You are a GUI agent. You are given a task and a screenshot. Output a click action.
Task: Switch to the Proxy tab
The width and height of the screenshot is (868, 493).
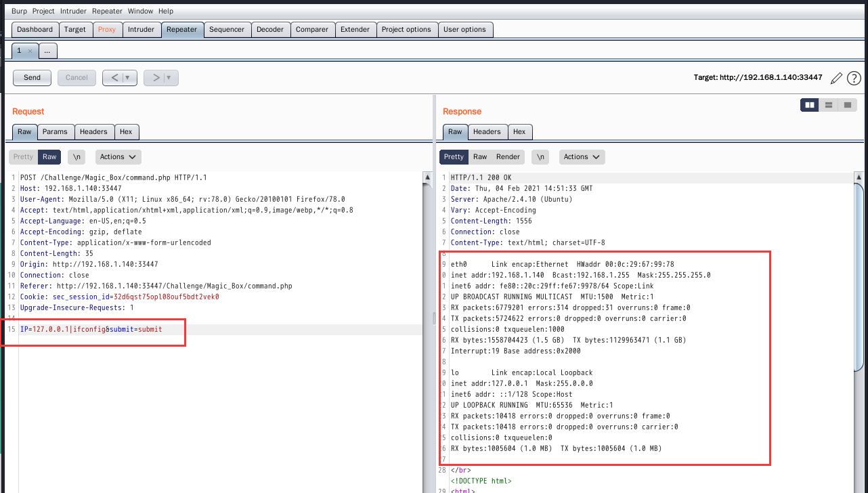(x=107, y=30)
